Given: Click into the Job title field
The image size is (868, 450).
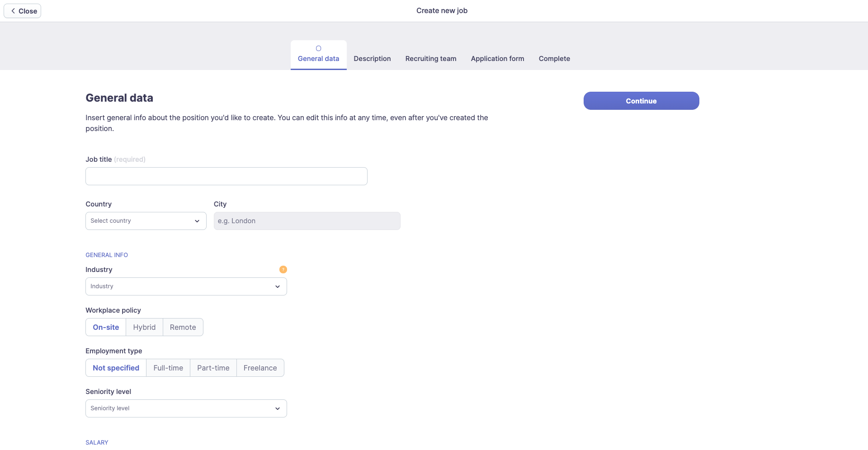Looking at the screenshot, I should click(226, 176).
